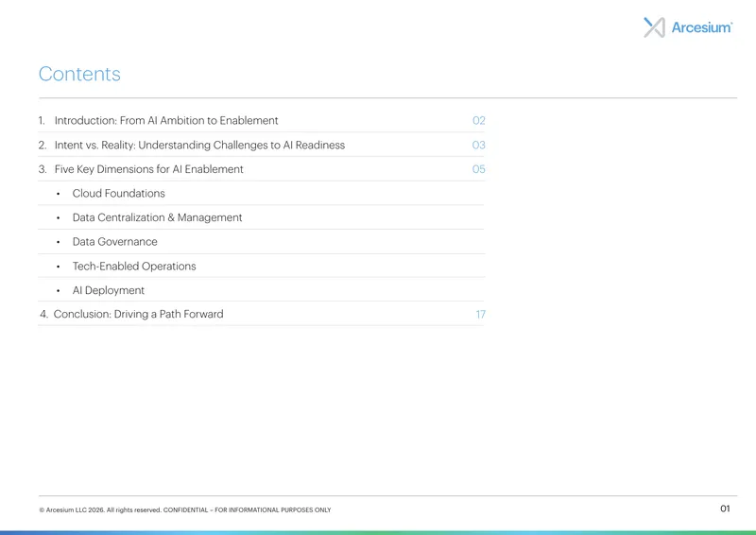Click the copyright notice in footer
Screen dimensions: 756x535
(185, 509)
